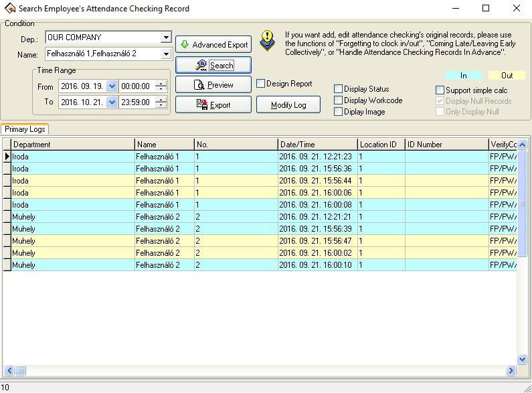Click the From date field 2016. 09. 19.
This screenshot has width=532, height=393.
[x=82, y=86]
